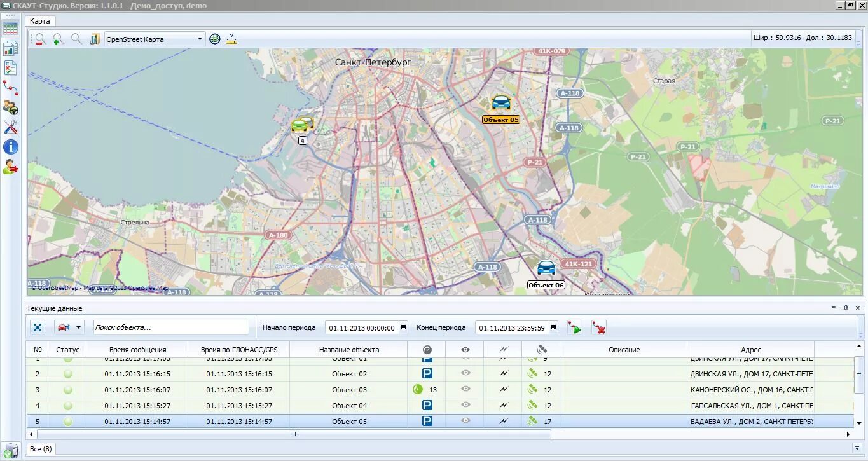Sort by Время сообщения column header
This screenshot has width=868, height=461.
137,350
